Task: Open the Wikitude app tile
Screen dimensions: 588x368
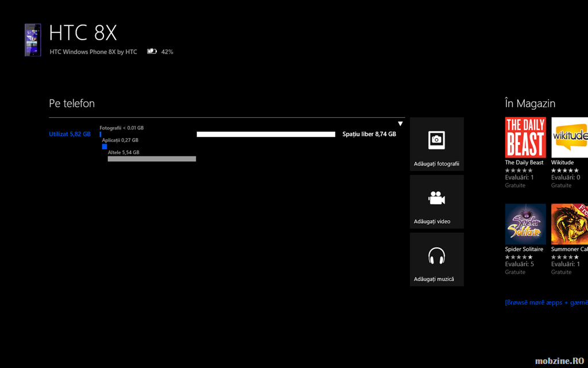Action: (x=570, y=137)
